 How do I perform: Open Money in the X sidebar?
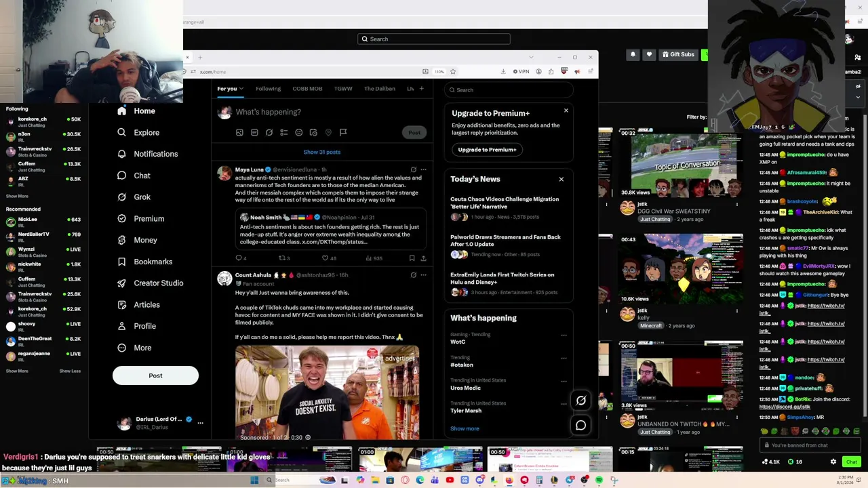[137, 240]
